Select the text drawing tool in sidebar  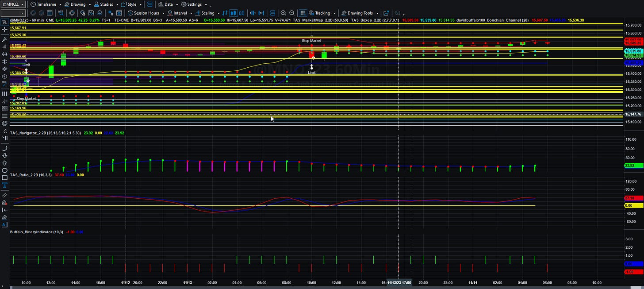[x=4, y=185]
